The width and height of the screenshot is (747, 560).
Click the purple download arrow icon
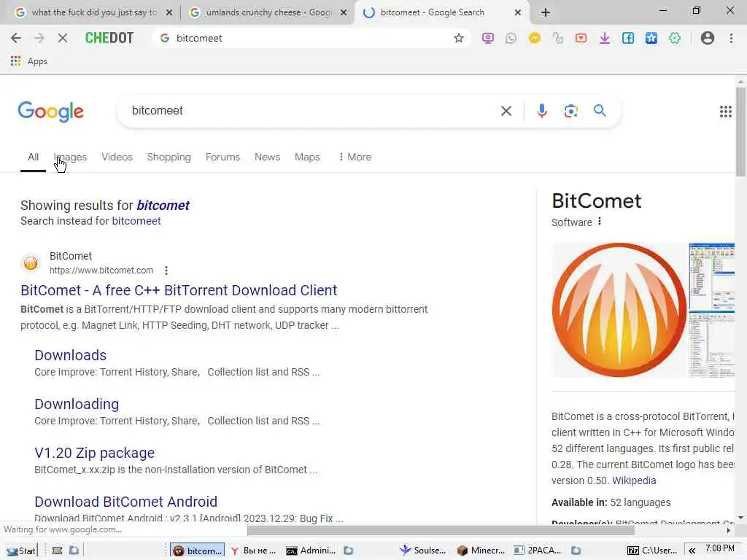point(605,38)
